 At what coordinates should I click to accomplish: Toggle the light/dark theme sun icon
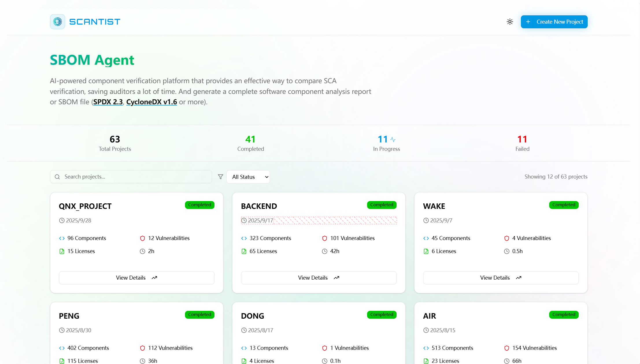(510, 22)
